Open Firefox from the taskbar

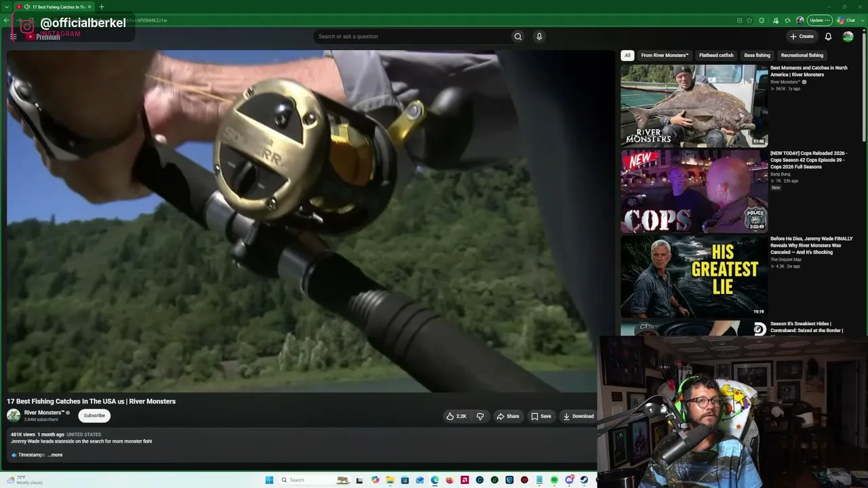[x=450, y=480]
